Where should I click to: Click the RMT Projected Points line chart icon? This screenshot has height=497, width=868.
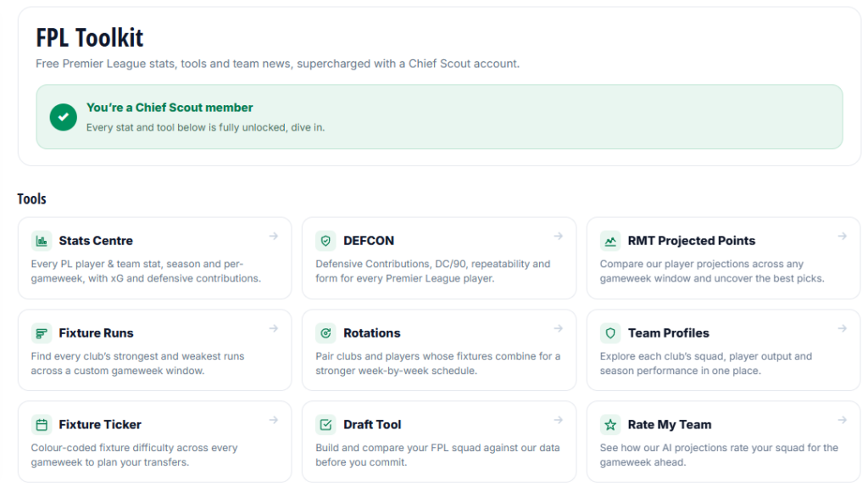click(610, 241)
